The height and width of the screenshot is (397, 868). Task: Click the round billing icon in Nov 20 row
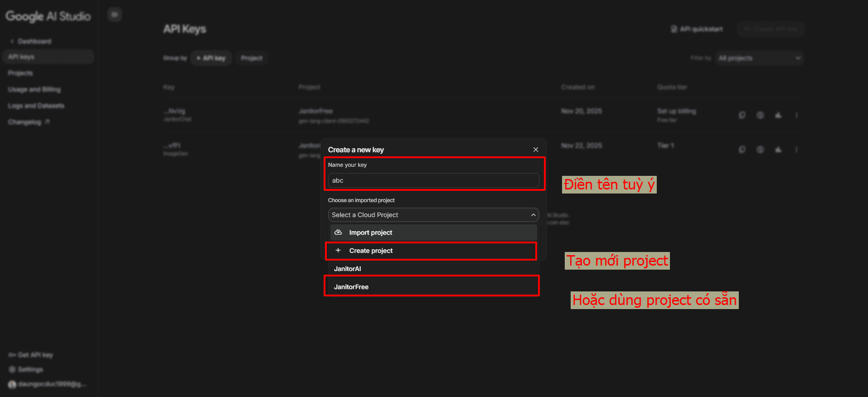(760, 115)
